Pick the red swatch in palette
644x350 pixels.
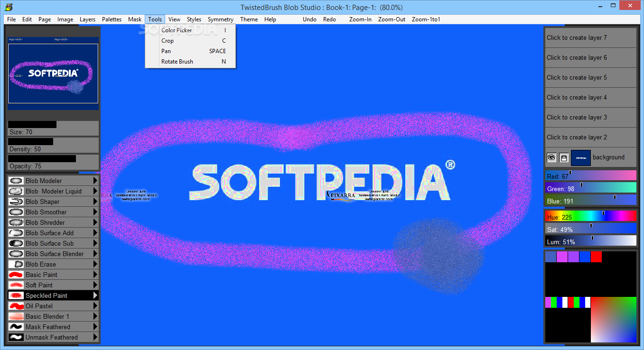coord(596,257)
